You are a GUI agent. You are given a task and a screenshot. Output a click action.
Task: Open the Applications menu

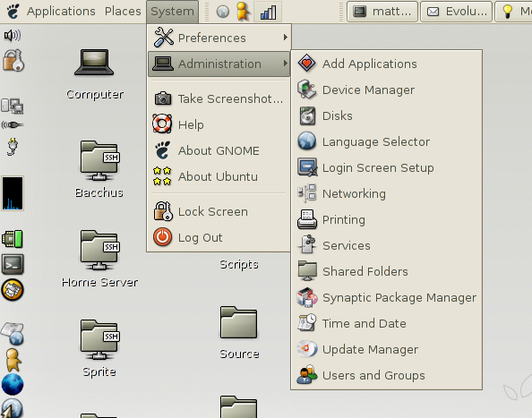[x=61, y=11]
